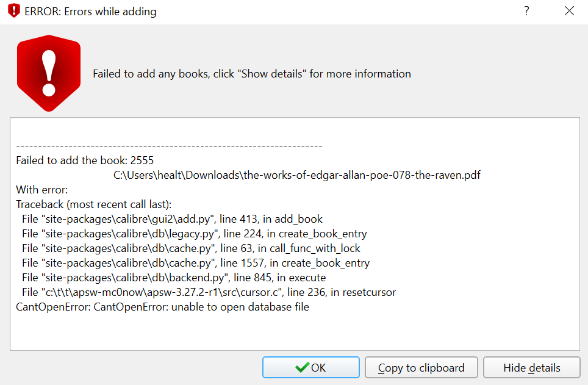Screen dimensions: 588x385
Task: Click the 'unable to open database file' line
Action: [162, 307]
